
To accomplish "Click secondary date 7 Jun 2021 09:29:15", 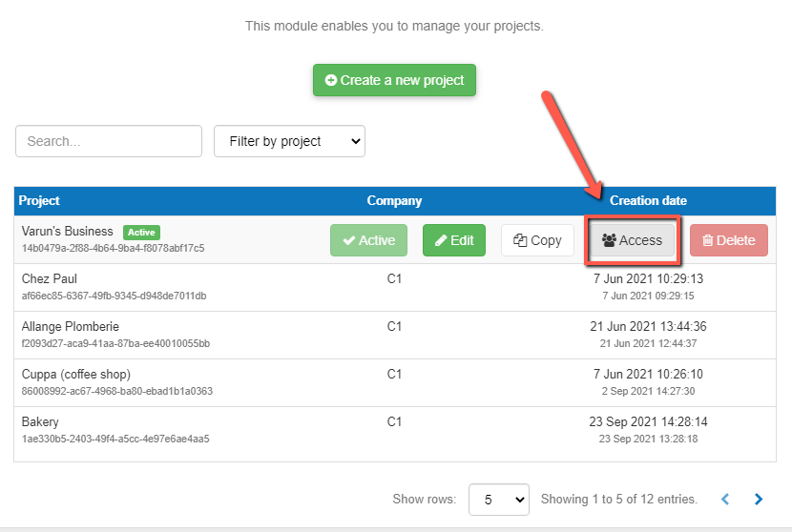I will click(648, 296).
